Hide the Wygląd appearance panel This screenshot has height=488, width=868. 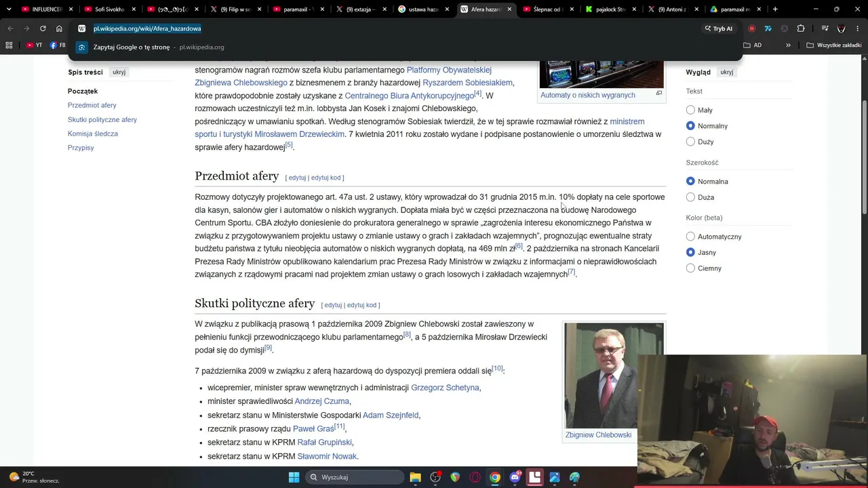tap(726, 72)
